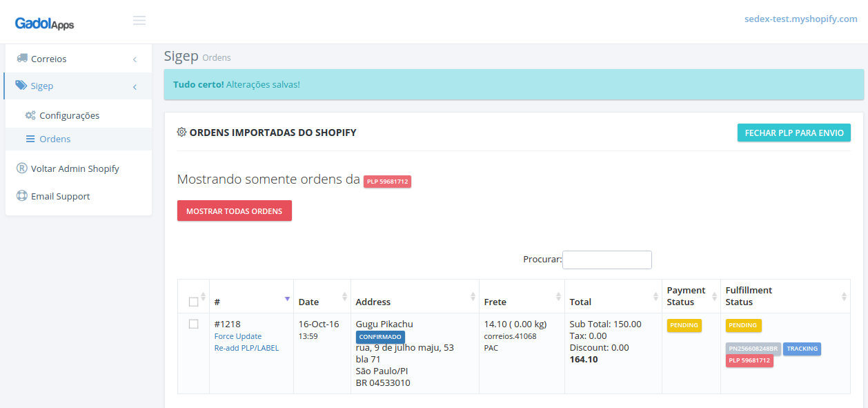Sort table by Total column
The width and height of the screenshot is (868, 408).
(613, 296)
